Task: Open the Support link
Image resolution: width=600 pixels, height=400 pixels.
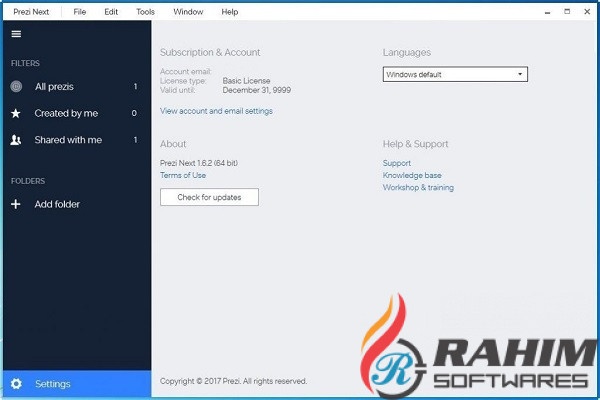Action: 397,163
